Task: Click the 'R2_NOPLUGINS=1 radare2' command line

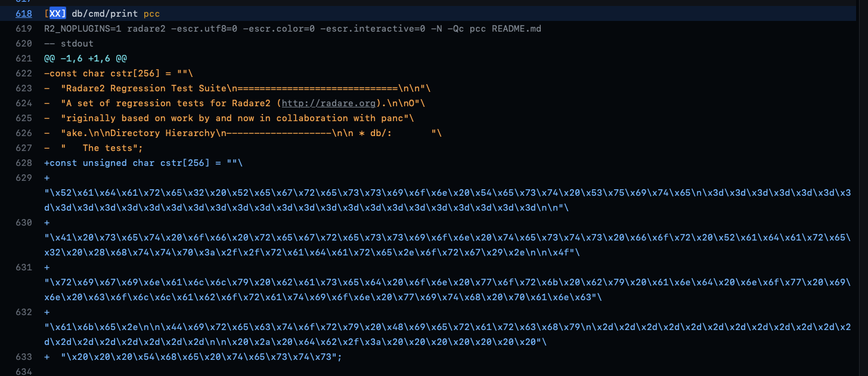Action: click(x=293, y=29)
